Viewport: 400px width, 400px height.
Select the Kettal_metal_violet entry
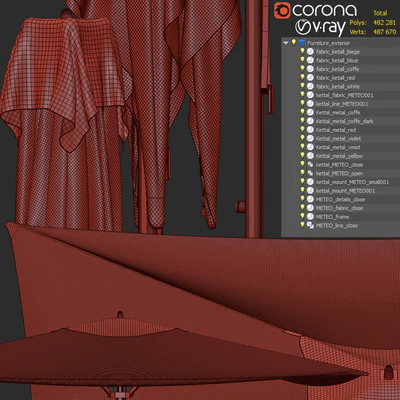(338, 138)
